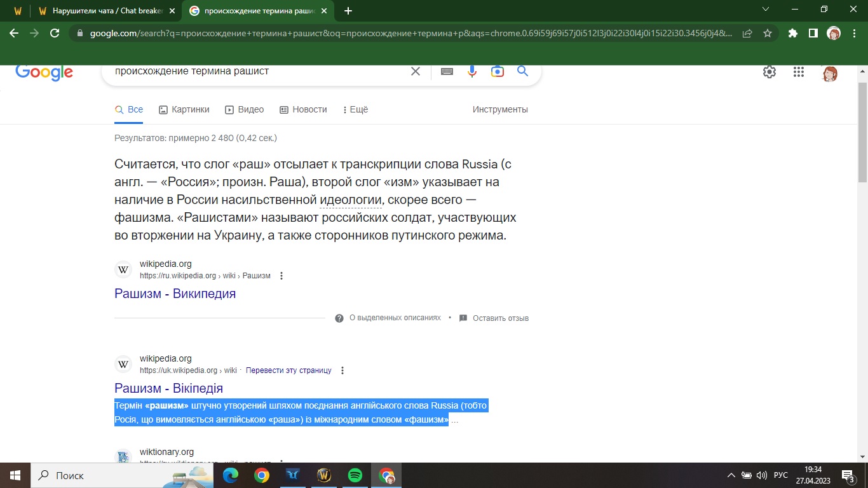Open the Google apps grid

click(x=799, y=72)
